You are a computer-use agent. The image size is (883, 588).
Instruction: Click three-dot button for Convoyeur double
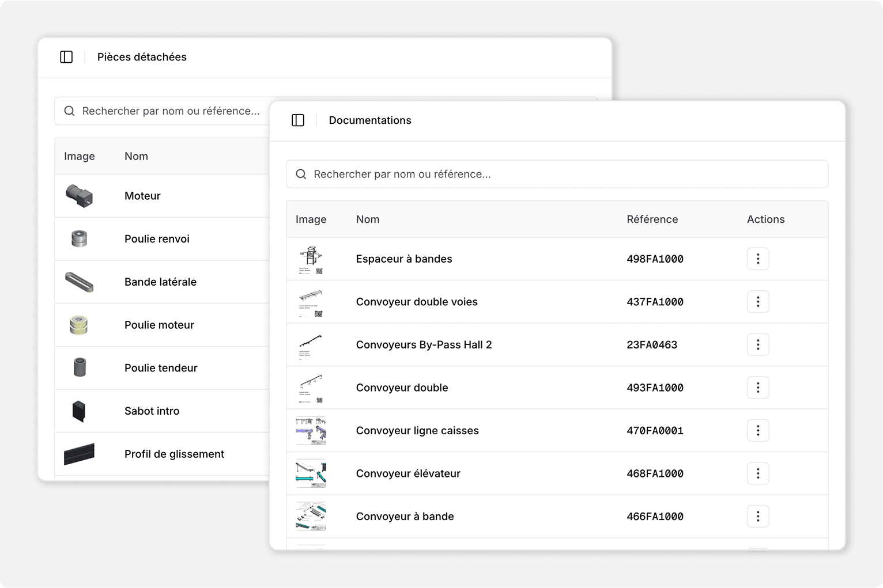coord(757,388)
